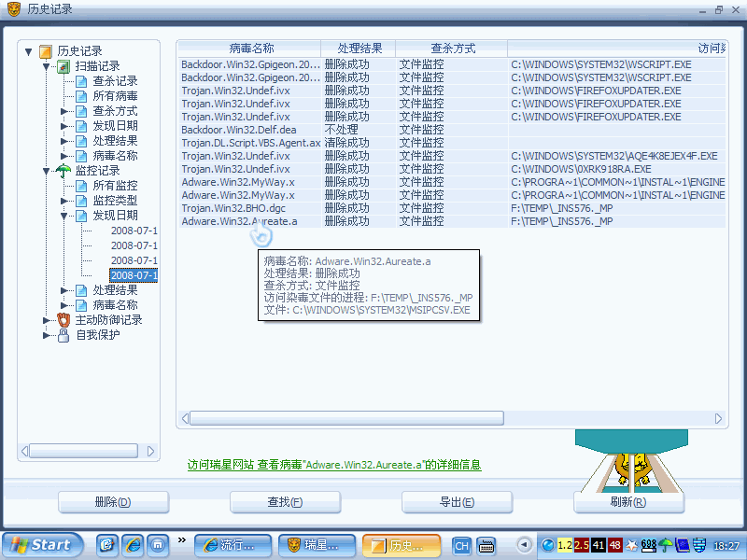Click the star-shaped tray icon
Viewport: 747px width, 560px height.
(x=631, y=545)
